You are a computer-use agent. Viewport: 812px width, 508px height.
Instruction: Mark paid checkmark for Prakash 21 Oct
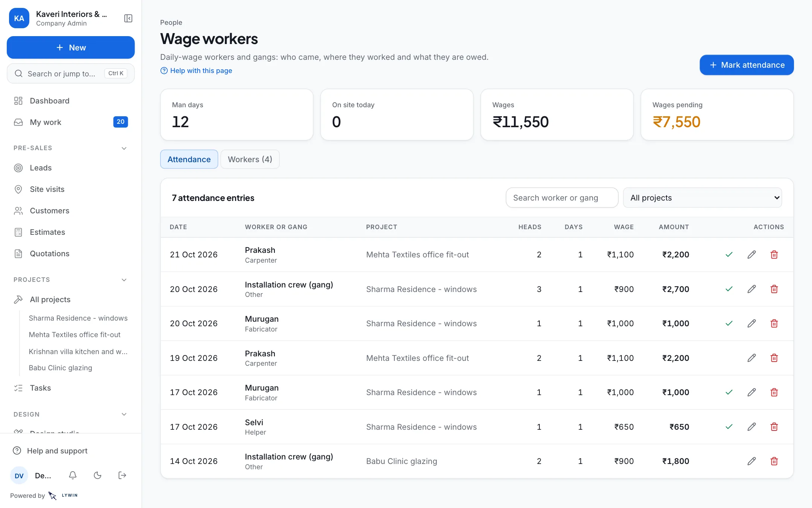(729, 255)
